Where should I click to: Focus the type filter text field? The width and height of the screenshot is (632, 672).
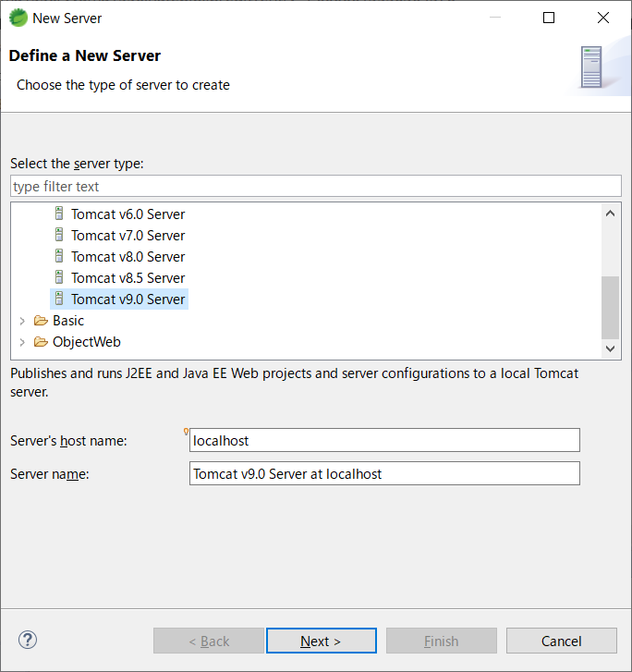coord(316,186)
